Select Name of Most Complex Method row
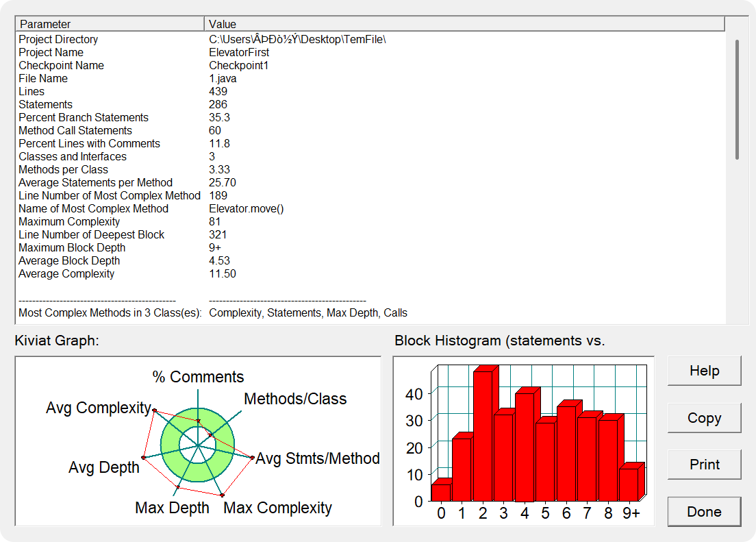 [x=370, y=208]
